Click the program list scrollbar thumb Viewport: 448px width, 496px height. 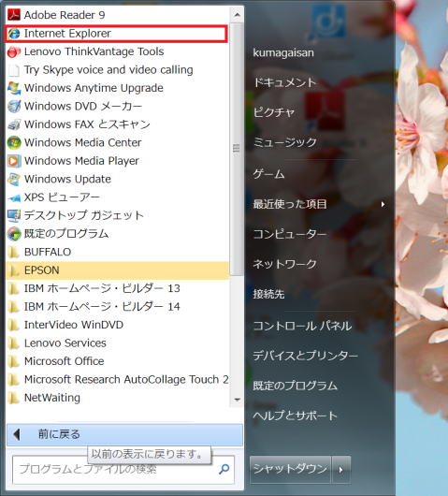pos(237,149)
